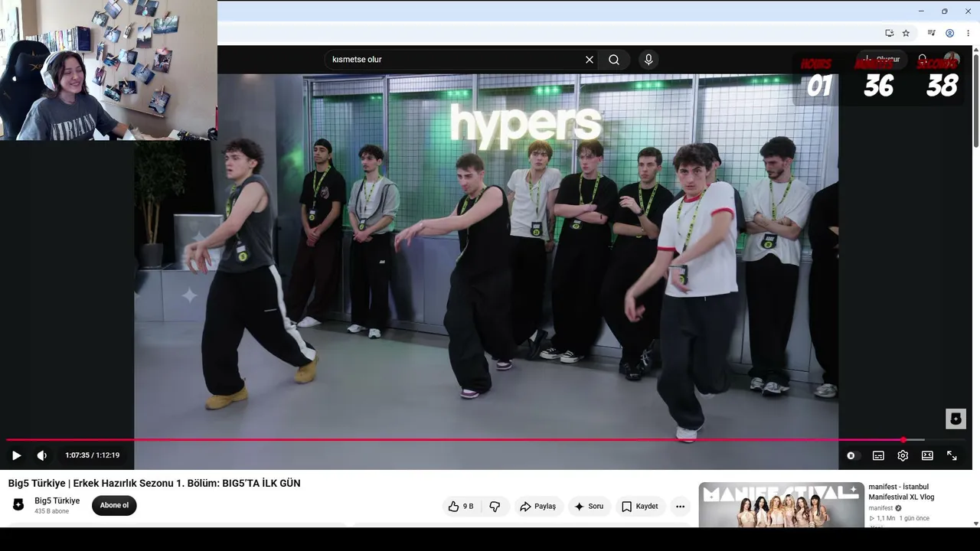This screenshot has height=551, width=980.
Task: Open the player settings gear
Action: pos(903,455)
